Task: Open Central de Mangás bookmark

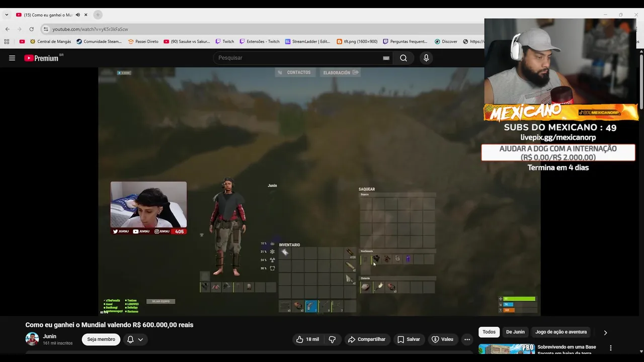Action: [x=50, y=42]
